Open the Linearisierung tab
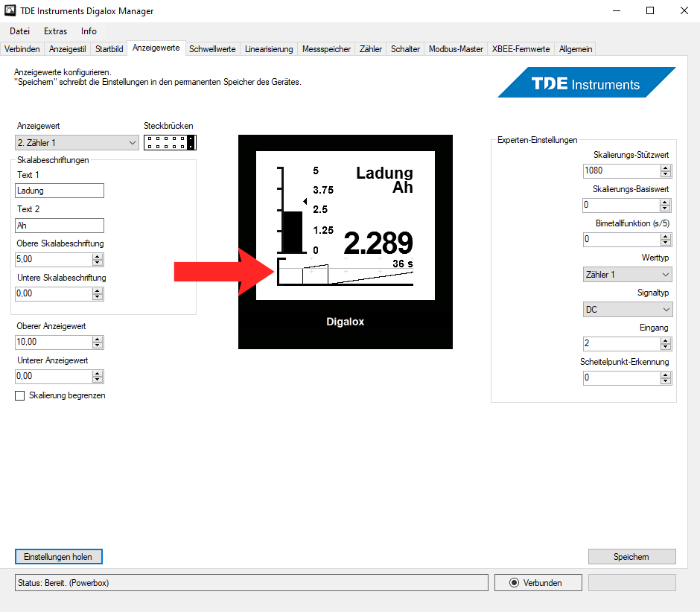Image resolution: width=700 pixels, height=612 pixels. [269, 49]
